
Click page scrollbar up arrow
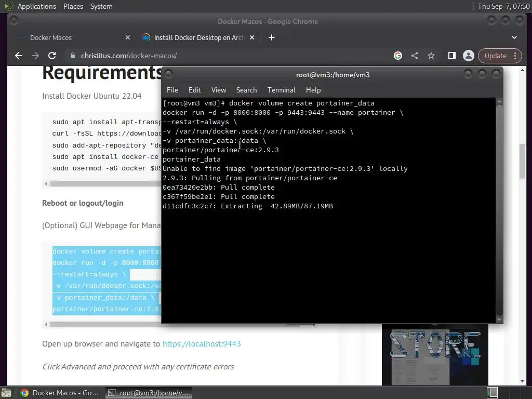[x=522, y=70]
